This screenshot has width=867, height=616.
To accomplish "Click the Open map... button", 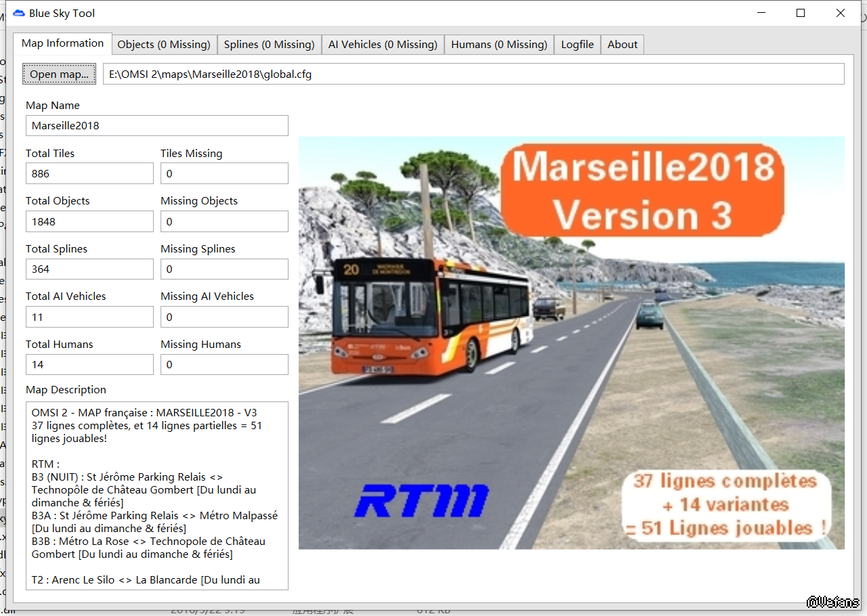I will 60,74.
